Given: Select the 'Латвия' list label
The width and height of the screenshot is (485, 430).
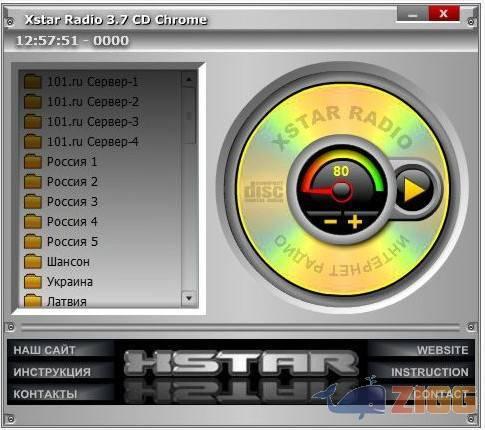Looking at the screenshot, I should (67, 302).
